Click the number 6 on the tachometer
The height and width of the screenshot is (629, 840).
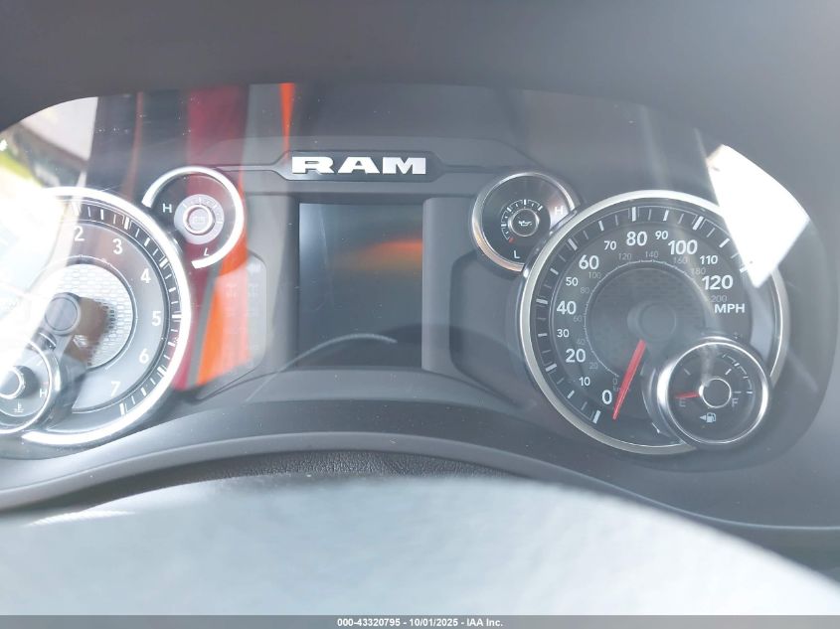[x=143, y=356]
